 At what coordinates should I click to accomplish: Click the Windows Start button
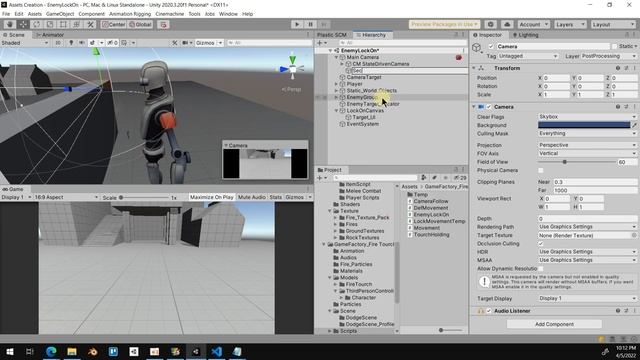click(10, 351)
